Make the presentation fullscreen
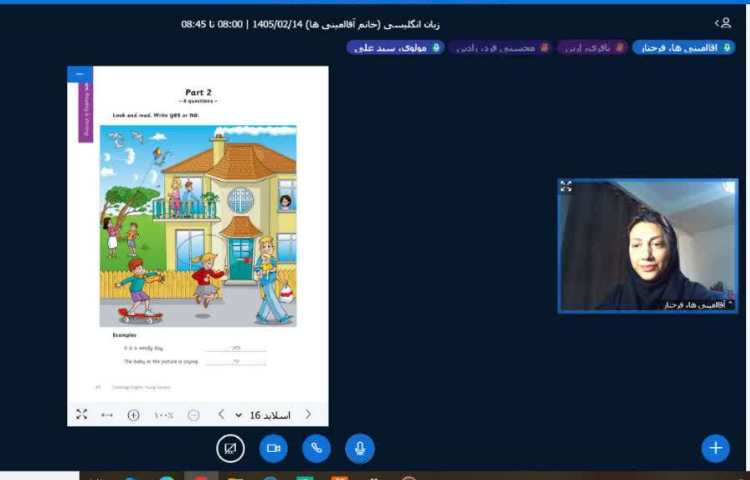The width and height of the screenshot is (750, 480). coord(82,415)
